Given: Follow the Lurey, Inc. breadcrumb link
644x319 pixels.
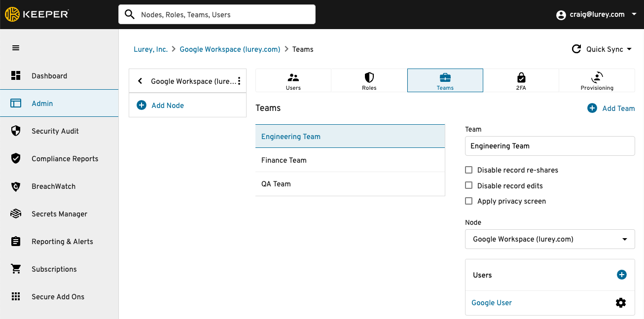Looking at the screenshot, I should [x=150, y=49].
